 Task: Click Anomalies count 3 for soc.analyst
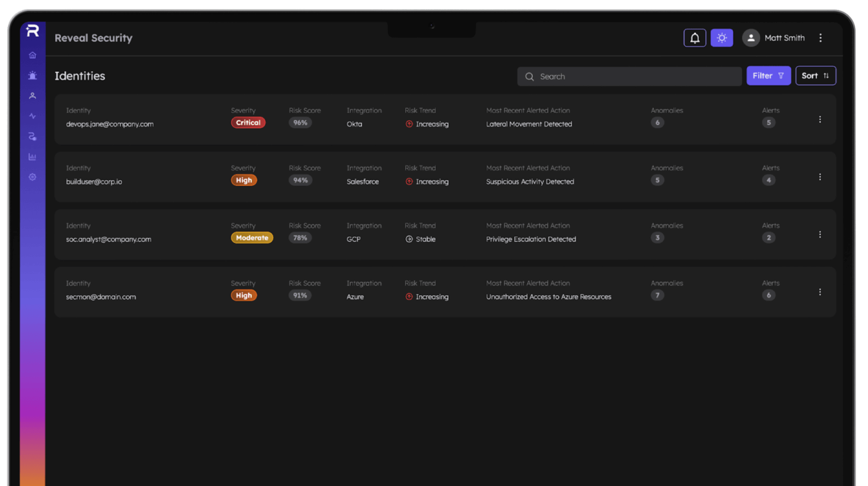tap(657, 238)
